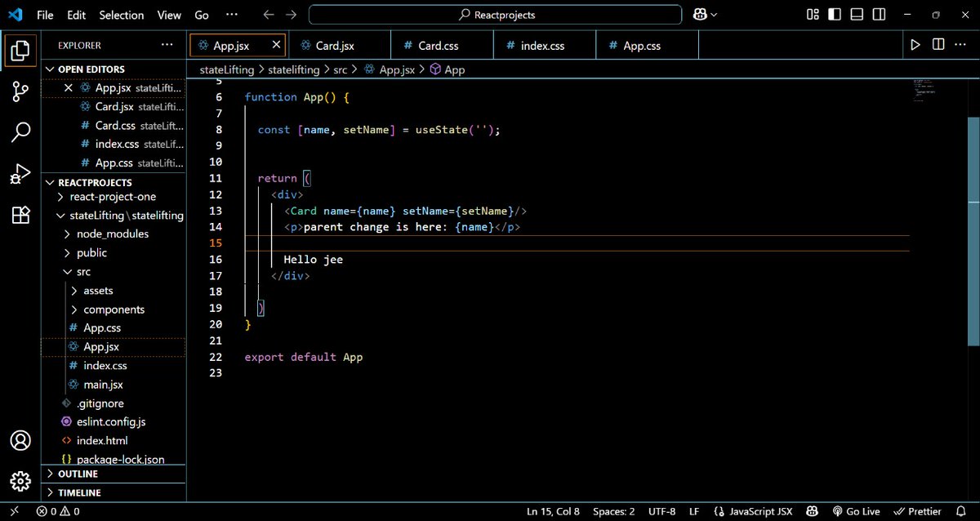Open the Accounts menu icon
Viewport: 980px width, 521px height.
point(20,441)
